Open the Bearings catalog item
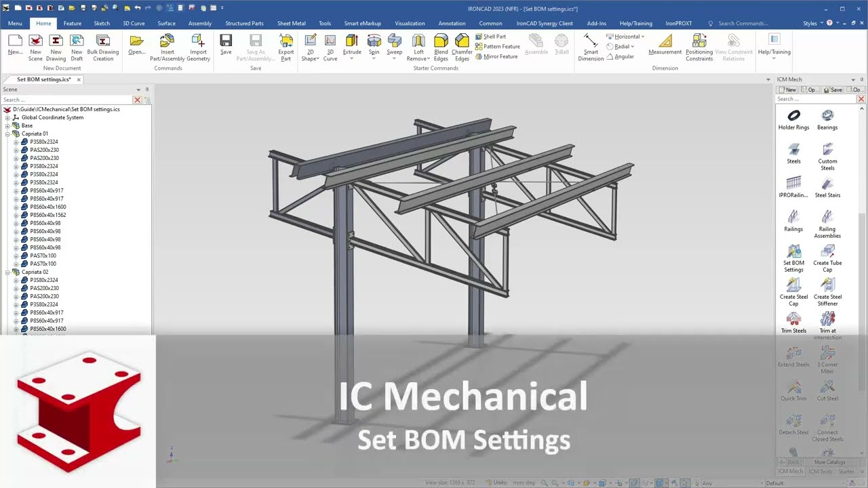868x488 pixels. click(827, 119)
